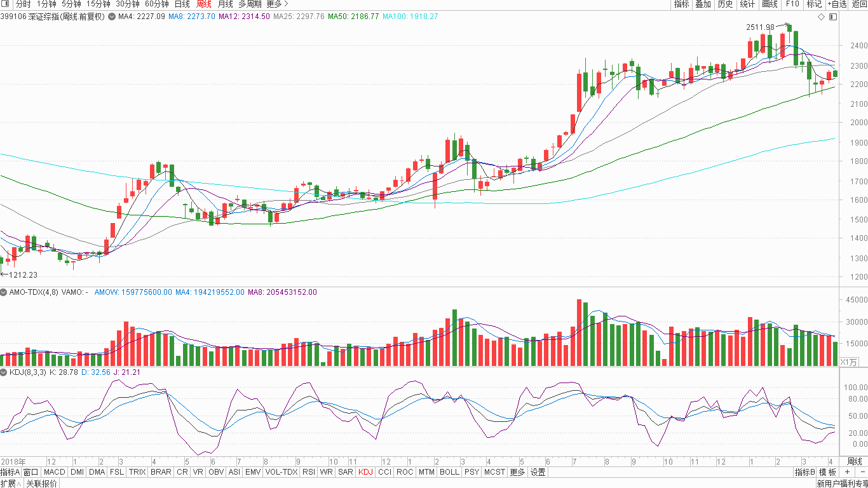Switch indicator to PSY
Image resolution: width=868 pixels, height=488 pixels.
pos(471,472)
